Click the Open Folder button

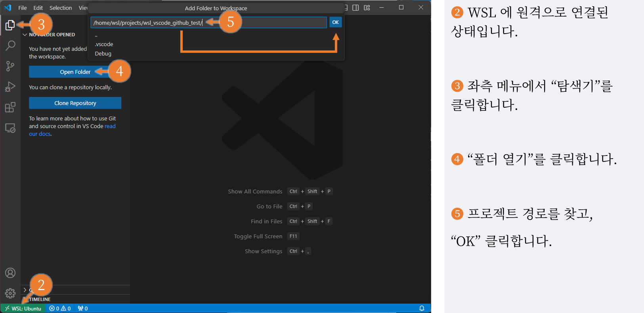point(75,72)
